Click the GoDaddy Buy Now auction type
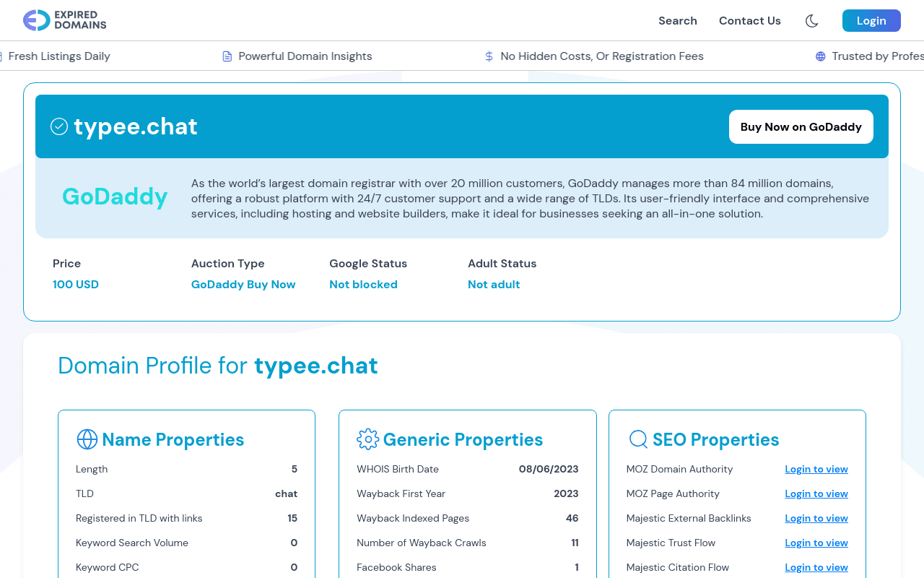 tap(243, 285)
